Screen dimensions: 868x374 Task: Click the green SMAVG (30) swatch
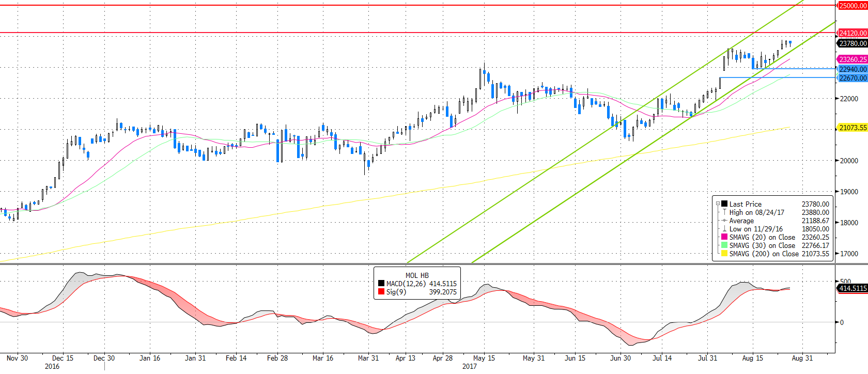tap(724, 245)
